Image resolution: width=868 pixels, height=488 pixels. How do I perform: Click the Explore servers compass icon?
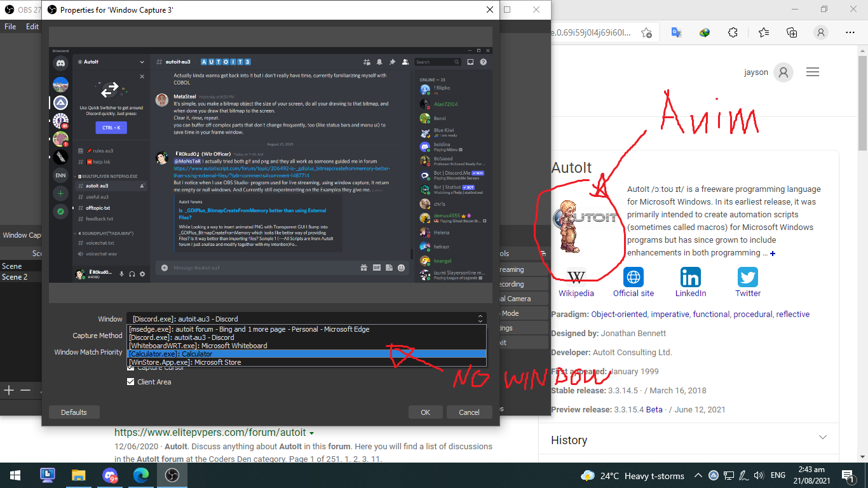click(x=60, y=211)
